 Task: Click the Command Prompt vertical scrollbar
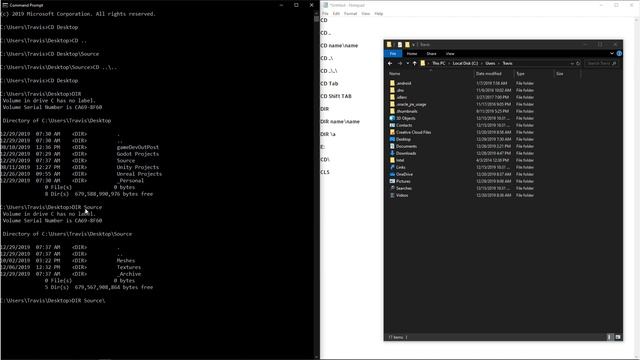(316, 184)
